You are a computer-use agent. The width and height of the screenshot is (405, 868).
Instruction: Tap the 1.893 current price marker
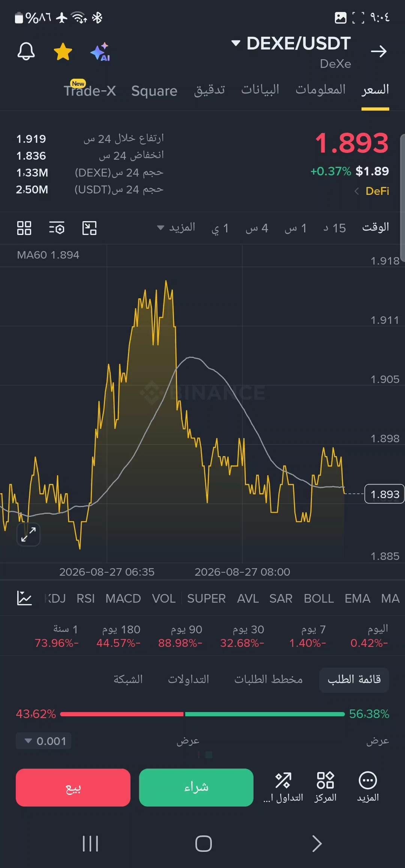pos(384,494)
